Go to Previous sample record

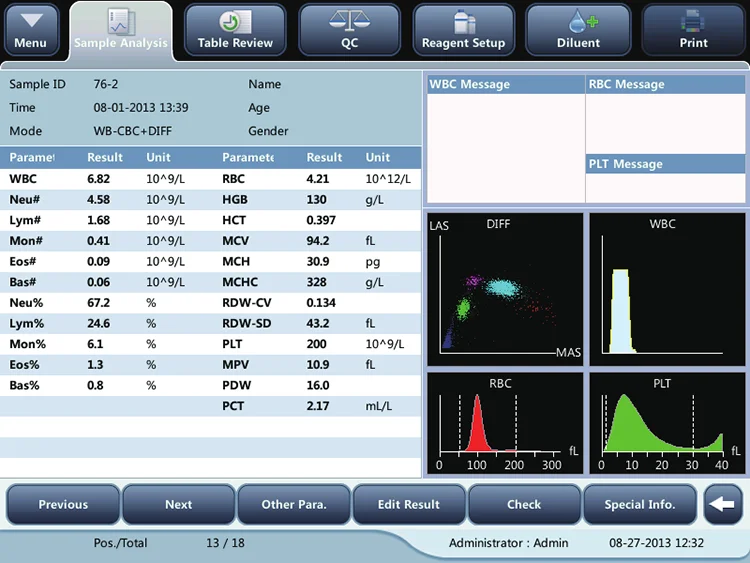63,505
